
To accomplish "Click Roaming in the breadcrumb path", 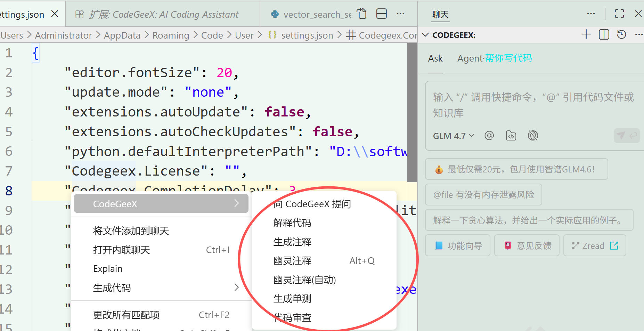I will (x=171, y=35).
